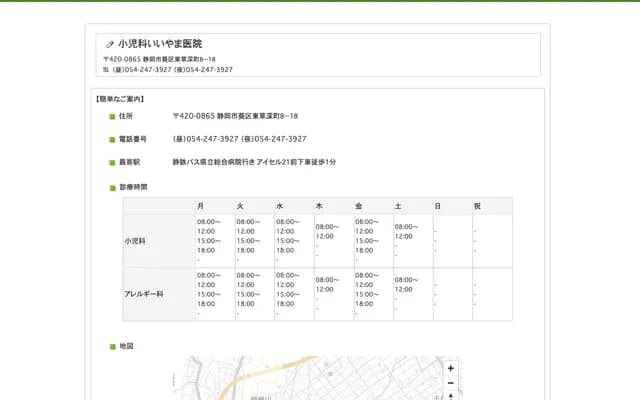
Task: Click the map zoom in plus button
Action: pos(451,368)
